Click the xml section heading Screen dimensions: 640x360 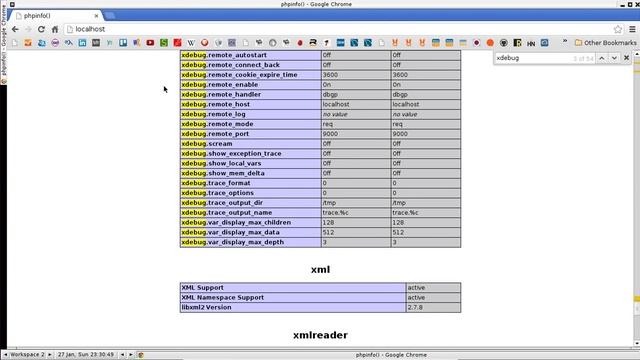click(320, 269)
